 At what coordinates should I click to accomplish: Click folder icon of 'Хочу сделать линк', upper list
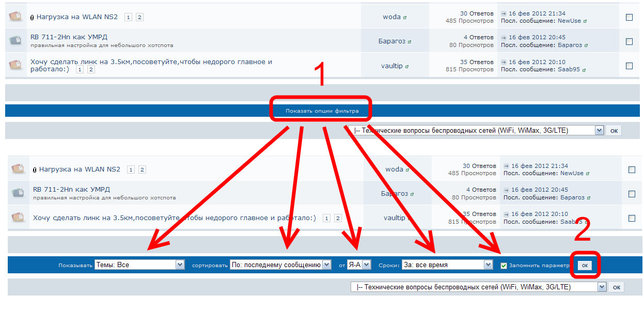click(x=15, y=65)
